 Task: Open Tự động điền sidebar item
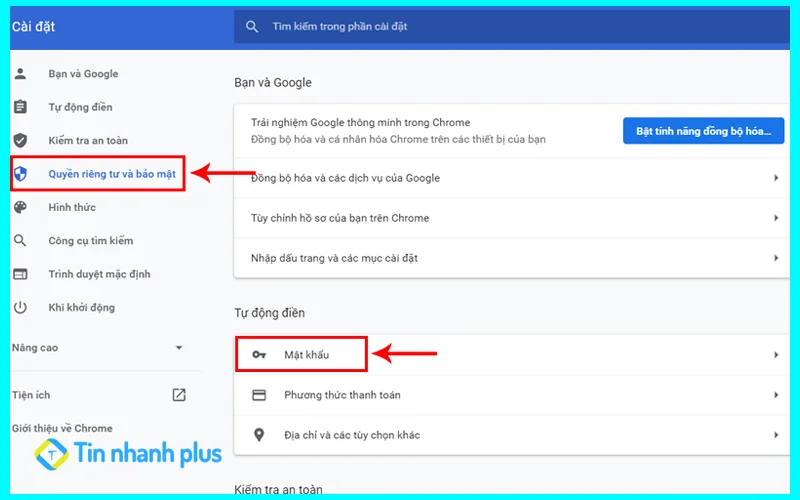point(80,107)
